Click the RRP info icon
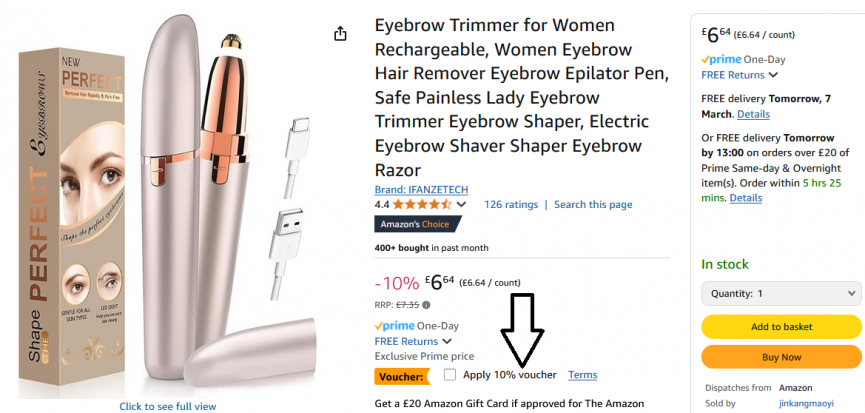The height and width of the screenshot is (413, 865). pyautogui.click(x=427, y=305)
